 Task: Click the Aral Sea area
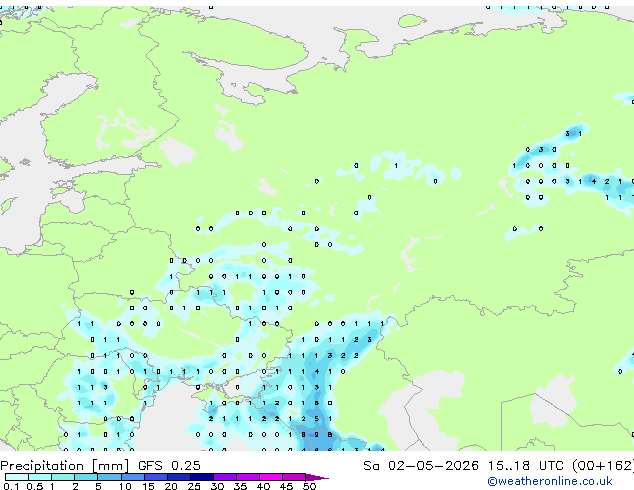pos(553,400)
